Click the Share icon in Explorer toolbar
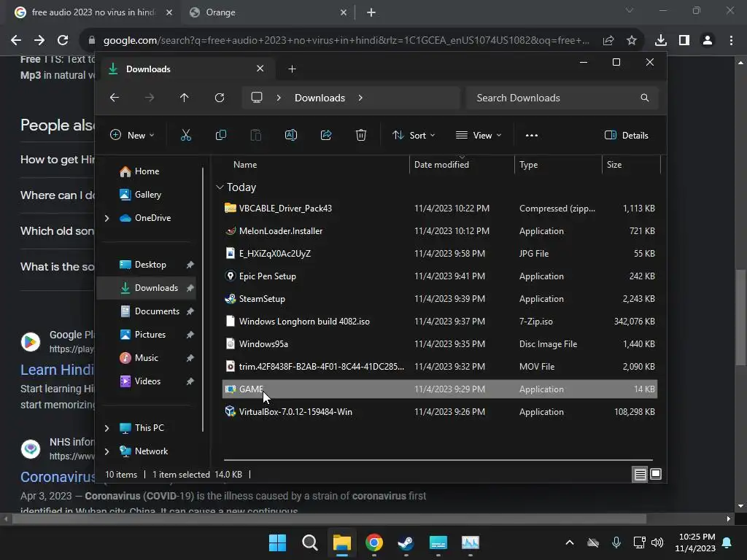Image resolution: width=747 pixels, height=560 pixels. tap(326, 135)
